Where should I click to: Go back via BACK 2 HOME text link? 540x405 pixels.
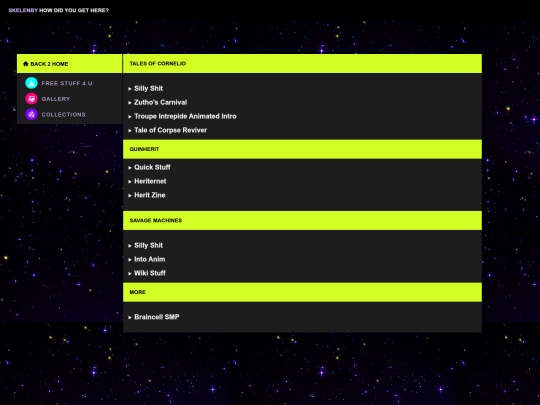(49, 64)
